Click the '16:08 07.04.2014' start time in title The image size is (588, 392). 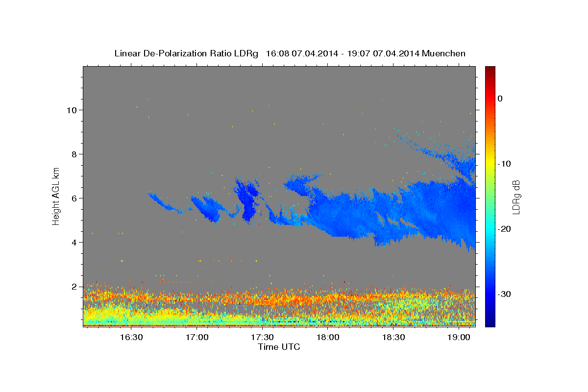coord(302,53)
